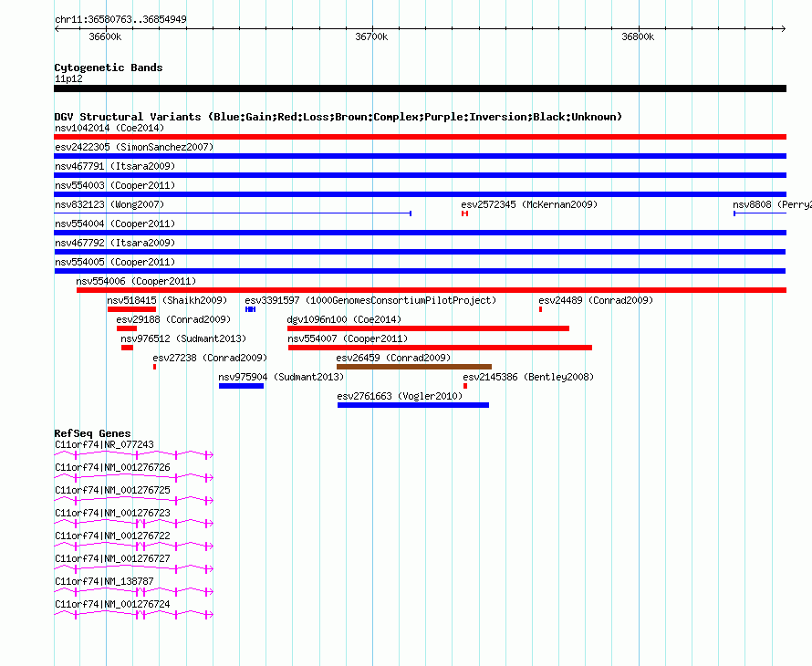This screenshot has width=812, height=666.
Task: Open the esv27238 (Conrad2009) label
Action: 210,358
